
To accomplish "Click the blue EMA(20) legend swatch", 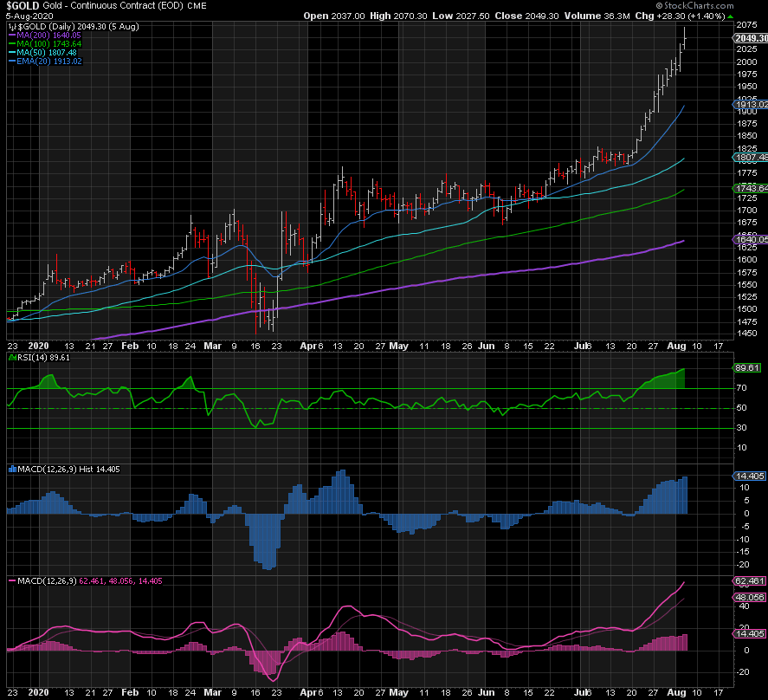I will 12,62.
